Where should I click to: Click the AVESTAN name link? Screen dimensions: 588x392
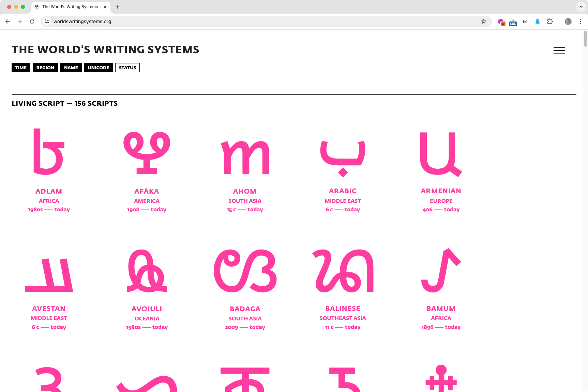(49, 308)
